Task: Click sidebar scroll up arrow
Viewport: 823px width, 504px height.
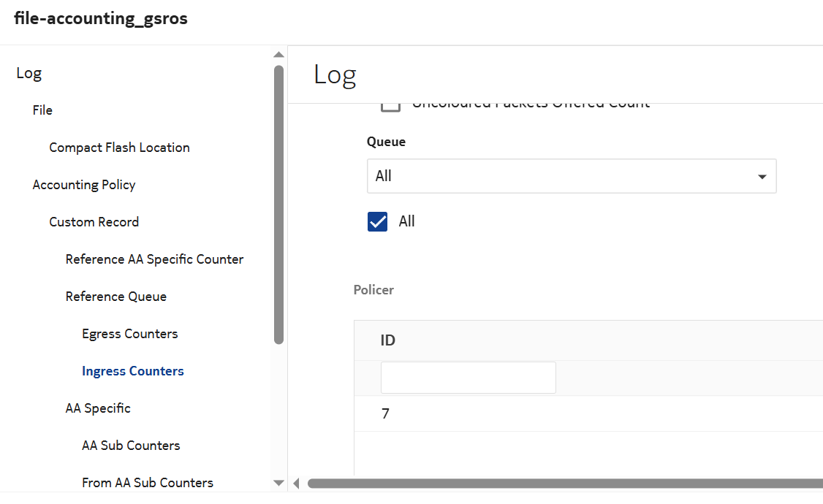Action: (278, 55)
